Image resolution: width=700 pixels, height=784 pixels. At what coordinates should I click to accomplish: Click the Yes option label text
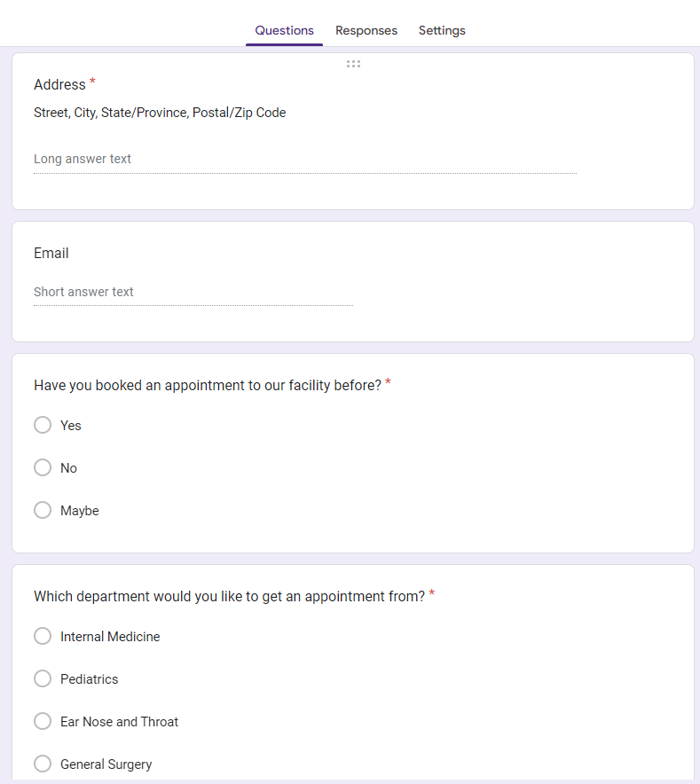(x=71, y=426)
